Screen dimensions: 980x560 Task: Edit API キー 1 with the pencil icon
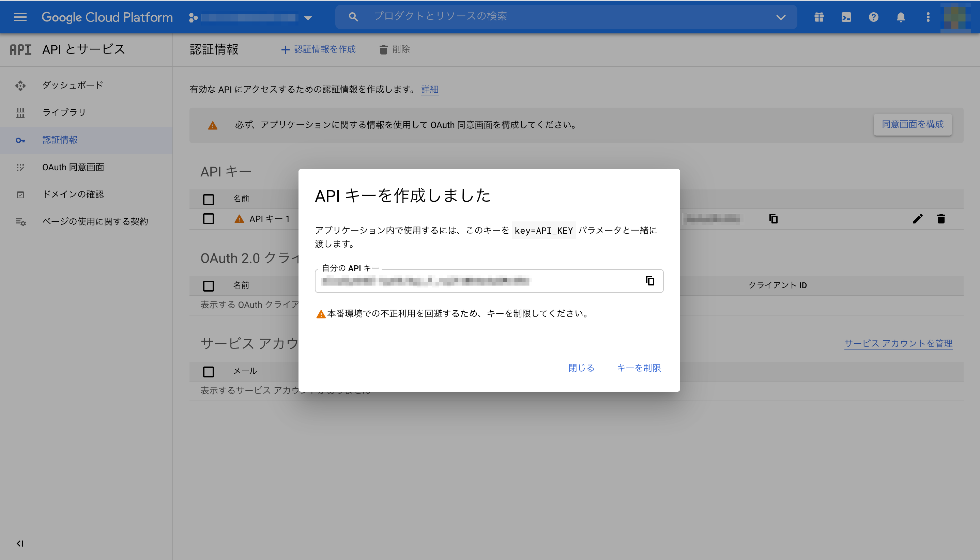point(918,219)
